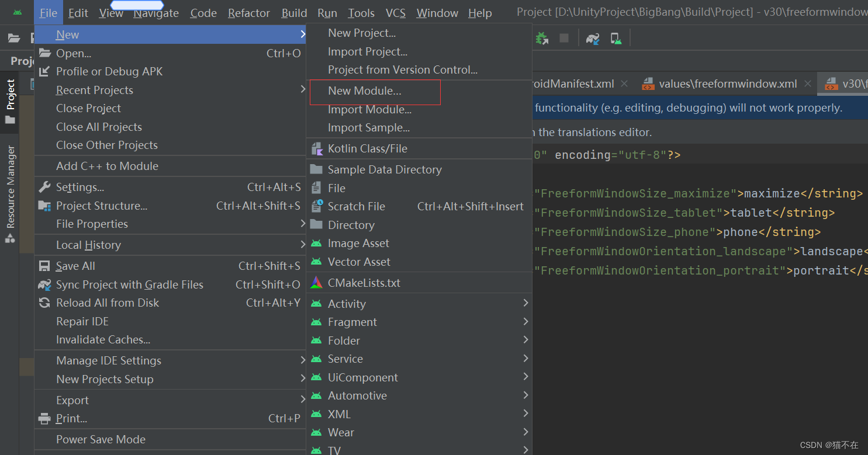Image resolution: width=868 pixels, height=455 pixels.
Task: Expand Manage IDE Settings submenu
Action: 171,360
